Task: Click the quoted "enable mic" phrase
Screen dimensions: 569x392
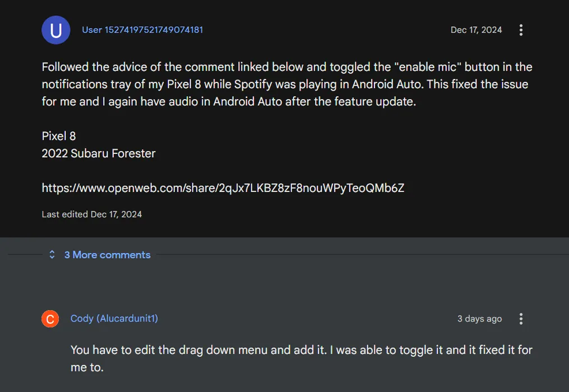Action: [x=428, y=67]
